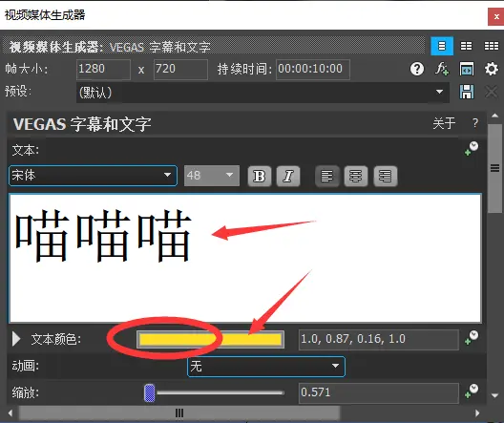
Task: Switch to three-column layout view icon
Action: (492, 46)
